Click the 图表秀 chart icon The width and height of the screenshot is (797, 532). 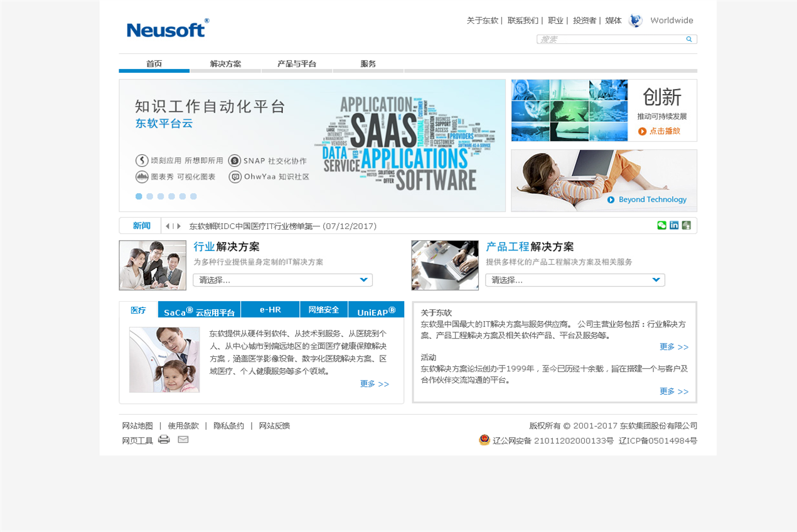pyautogui.click(x=142, y=177)
